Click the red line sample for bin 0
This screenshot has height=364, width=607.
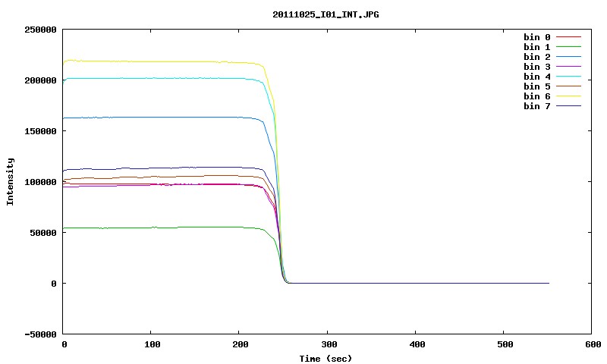pos(568,36)
